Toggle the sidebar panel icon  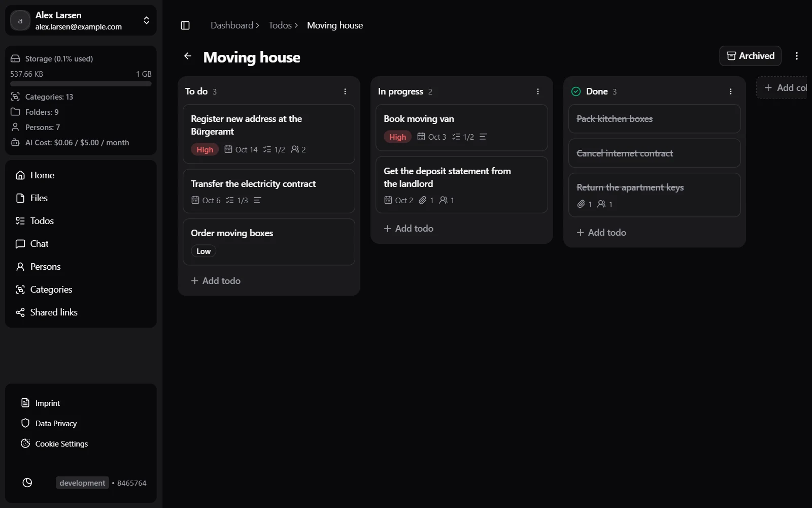pos(185,25)
